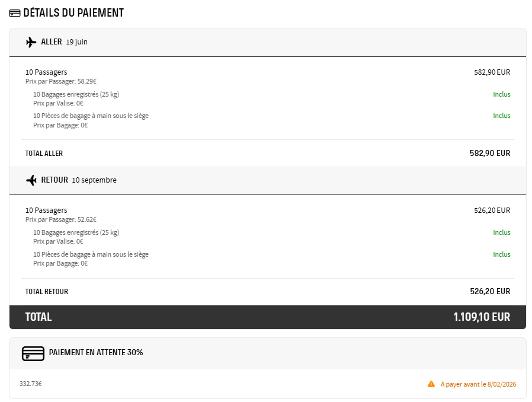
Task: Click the credit card icon beside Détails du paiement
Action: coord(15,13)
